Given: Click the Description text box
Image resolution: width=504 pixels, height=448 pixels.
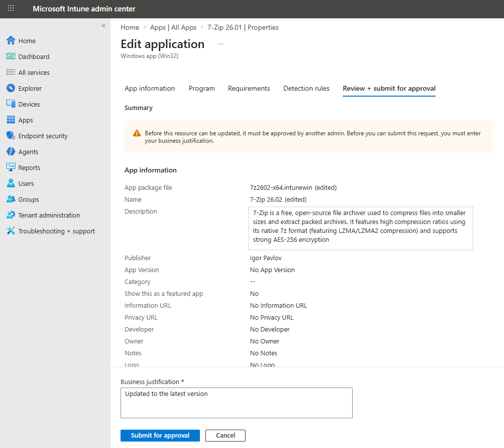Looking at the screenshot, I should [361, 228].
